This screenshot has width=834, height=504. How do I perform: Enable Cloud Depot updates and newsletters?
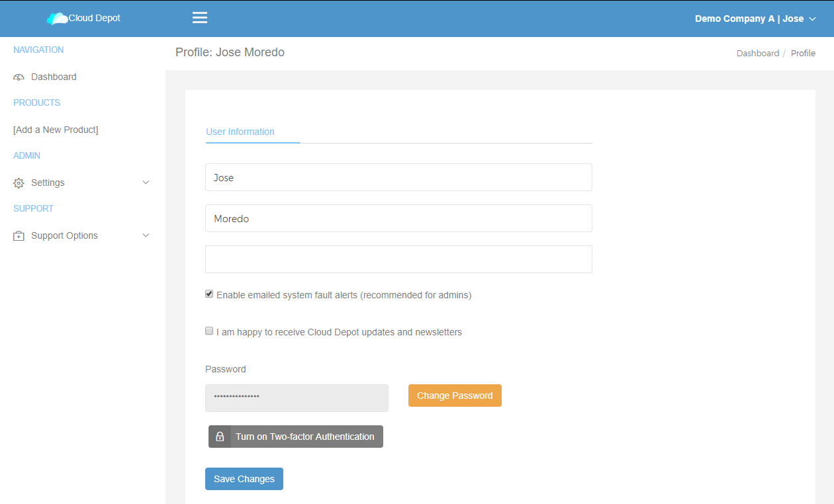pos(208,330)
